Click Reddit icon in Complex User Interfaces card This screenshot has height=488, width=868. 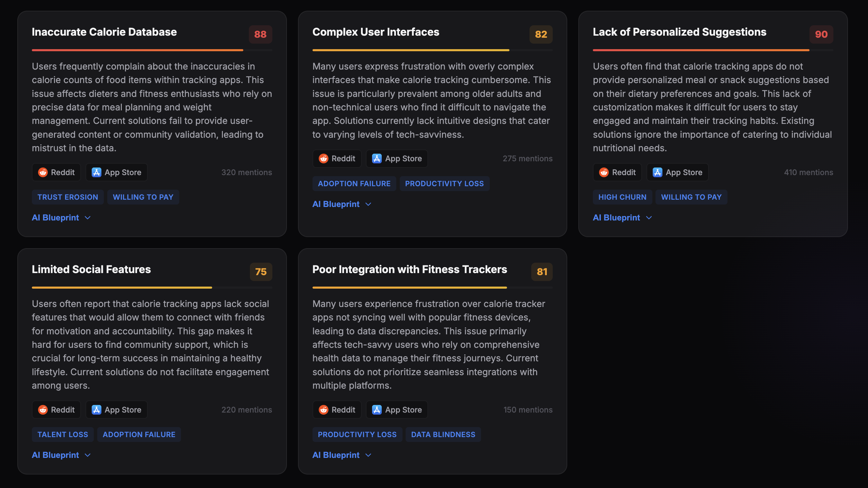[324, 159]
